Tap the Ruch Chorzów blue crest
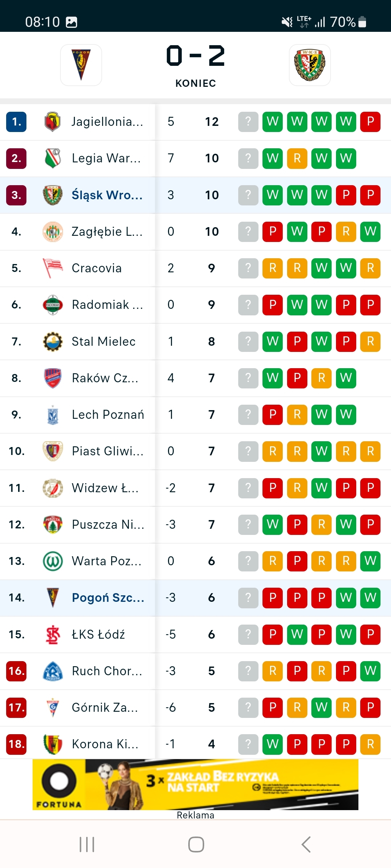This screenshot has height=868, width=391. 52,671
